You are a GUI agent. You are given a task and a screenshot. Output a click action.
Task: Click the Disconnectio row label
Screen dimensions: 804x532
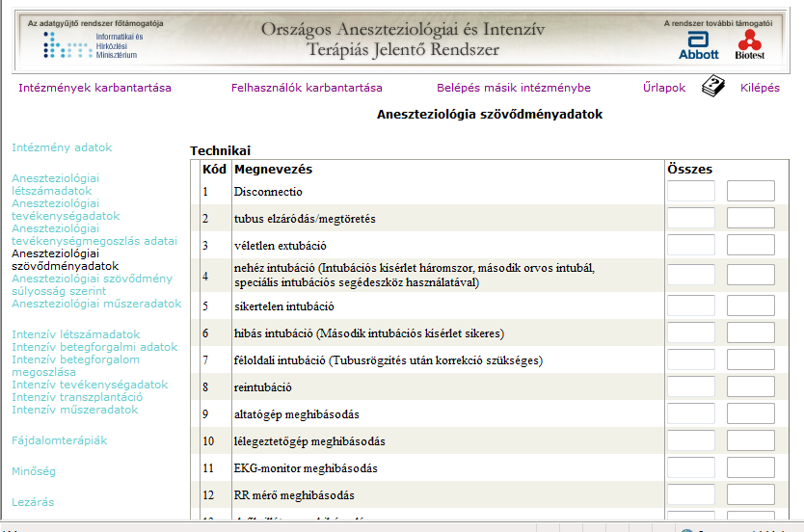(x=268, y=192)
